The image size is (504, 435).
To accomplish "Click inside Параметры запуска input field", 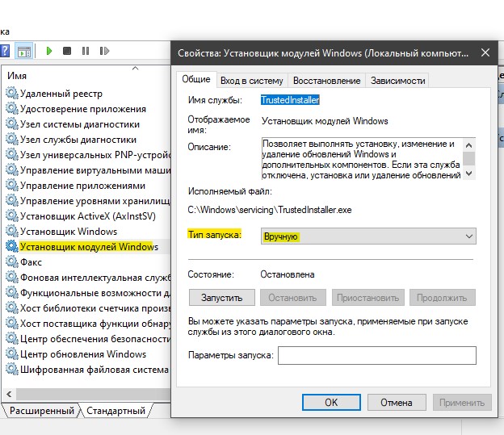I will pyautogui.click(x=376, y=355).
